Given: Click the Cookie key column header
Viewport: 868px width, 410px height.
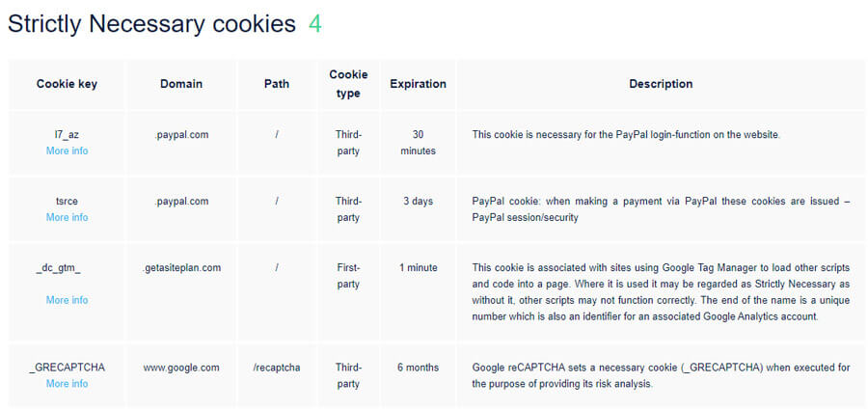Looking at the screenshot, I should tap(67, 84).
